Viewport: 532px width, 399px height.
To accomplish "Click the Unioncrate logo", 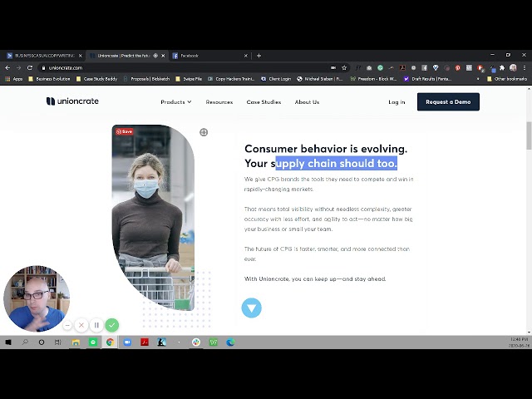I will click(x=72, y=101).
